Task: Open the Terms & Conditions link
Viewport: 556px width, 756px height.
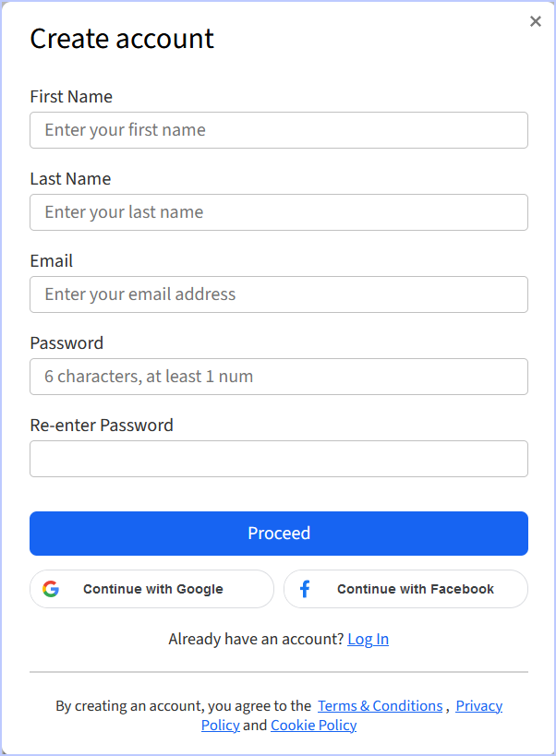Action: click(x=380, y=706)
